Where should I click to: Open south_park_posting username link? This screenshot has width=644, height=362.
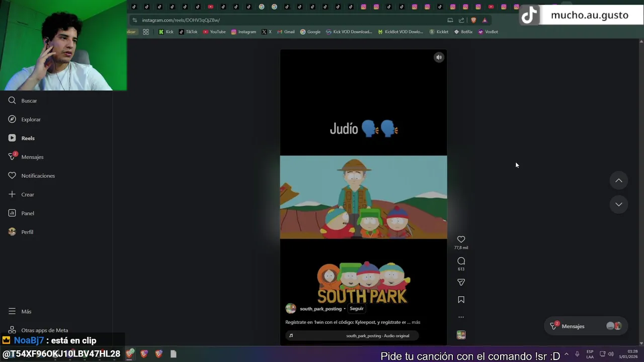pyautogui.click(x=320, y=309)
